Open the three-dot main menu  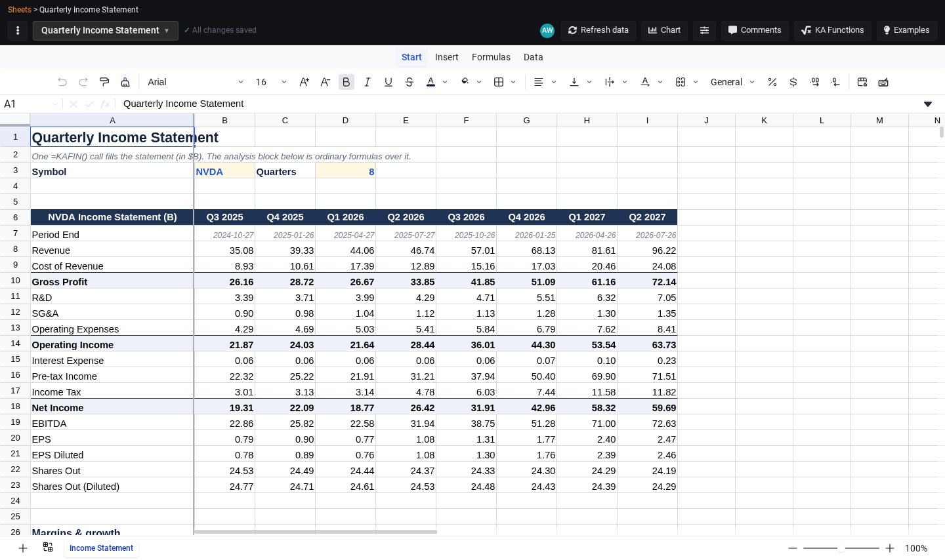point(18,30)
